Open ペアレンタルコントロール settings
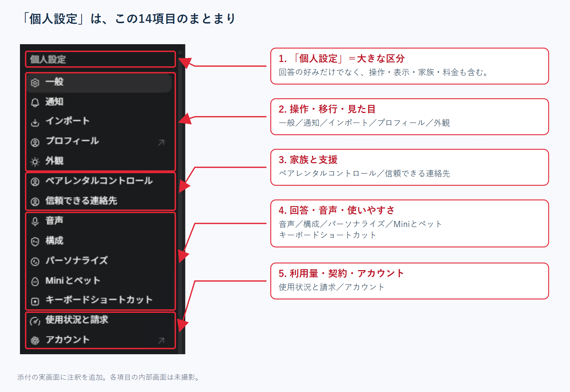Image resolution: width=570 pixels, height=392 pixels. (x=99, y=181)
